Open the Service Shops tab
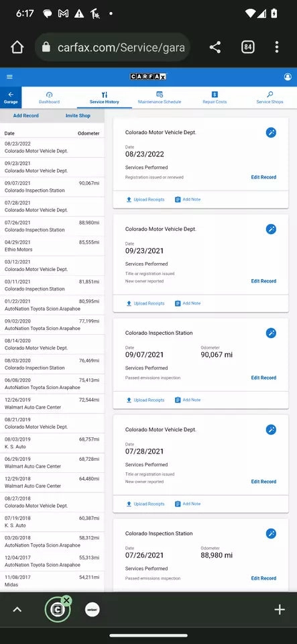 pos(270,98)
